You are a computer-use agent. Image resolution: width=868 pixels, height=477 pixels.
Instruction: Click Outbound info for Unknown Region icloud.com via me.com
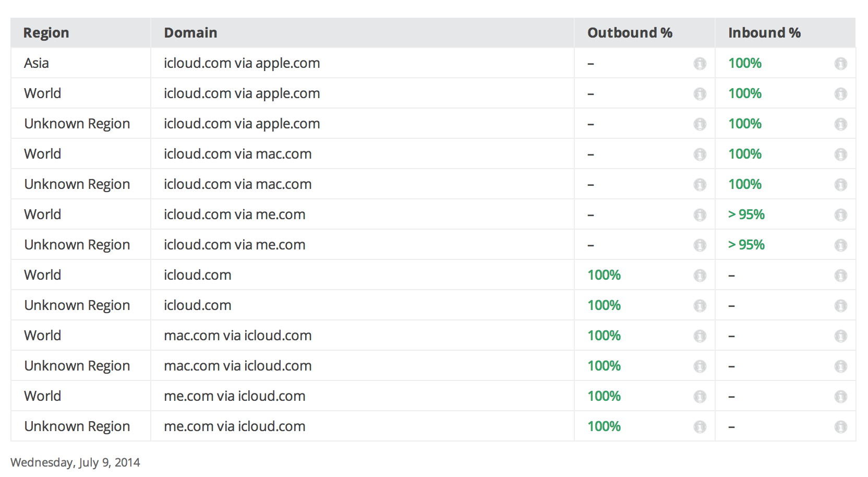pyautogui.click(x=700, y=245)
